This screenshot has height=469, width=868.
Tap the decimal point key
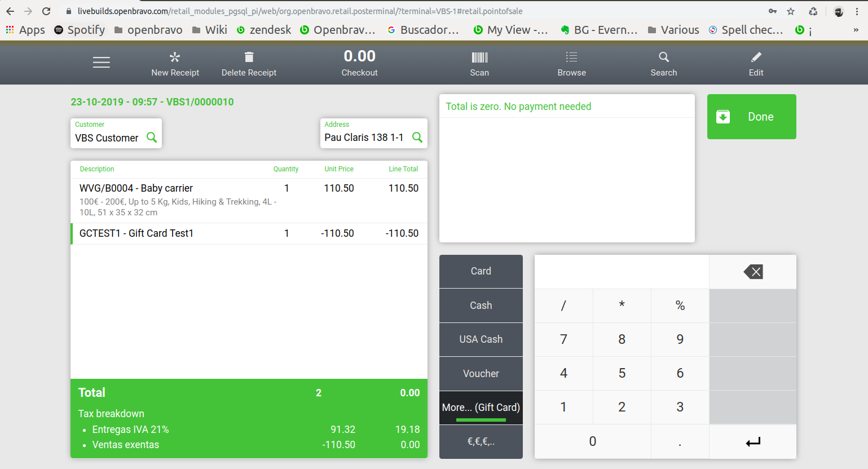680,441
